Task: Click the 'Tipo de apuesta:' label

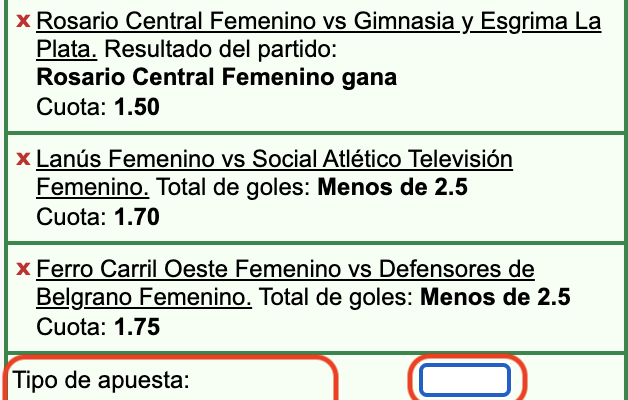Action: pyautogui.click(x=101, y=381)
